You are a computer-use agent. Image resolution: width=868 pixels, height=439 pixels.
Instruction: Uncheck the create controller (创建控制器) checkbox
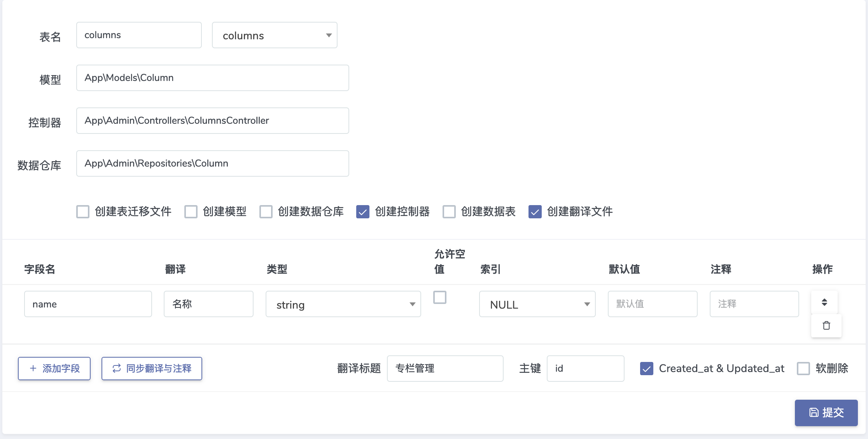[x=363, y=212]
